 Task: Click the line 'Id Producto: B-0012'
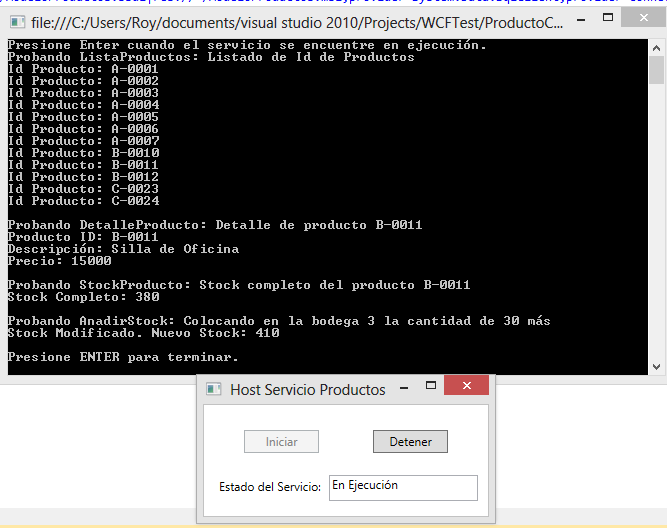pos(83,177)
